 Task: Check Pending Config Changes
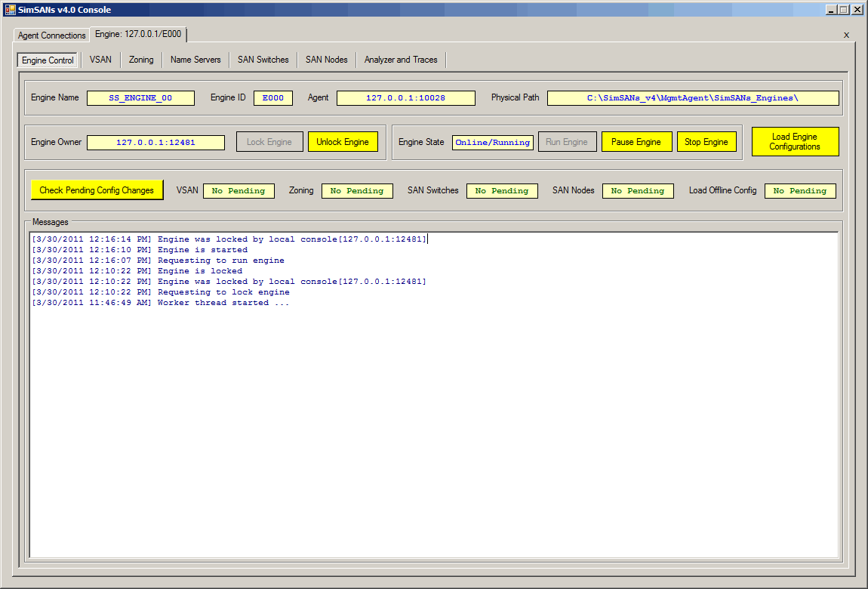97,190
